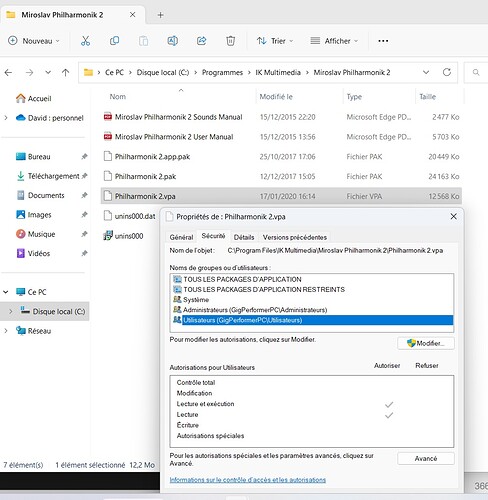
Task: Switch to the Versions précédentes tab
Action: [295, 237]
